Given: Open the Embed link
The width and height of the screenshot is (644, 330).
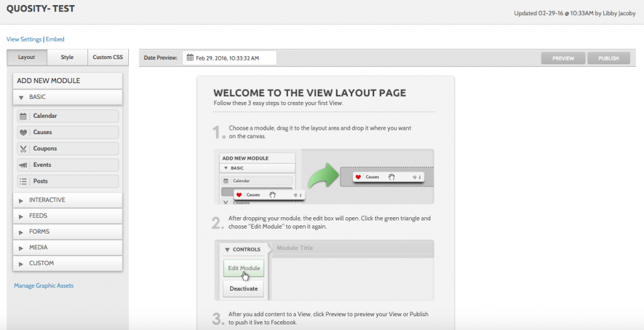Looking at the screenshot, I should [x=55, y=40].
